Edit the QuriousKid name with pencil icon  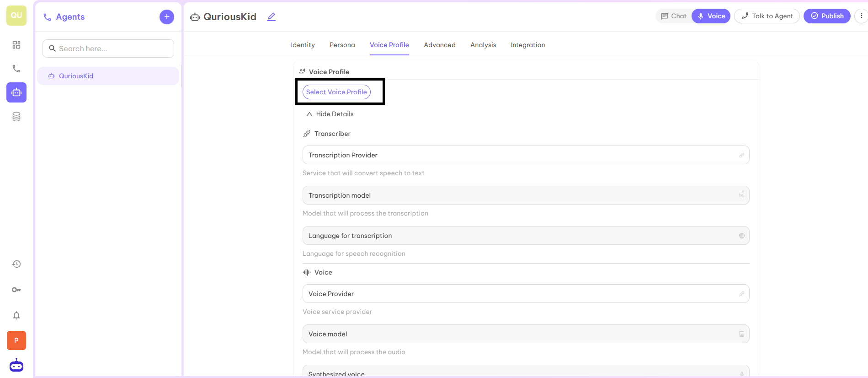pyautogui.click(x=272, y=17)
